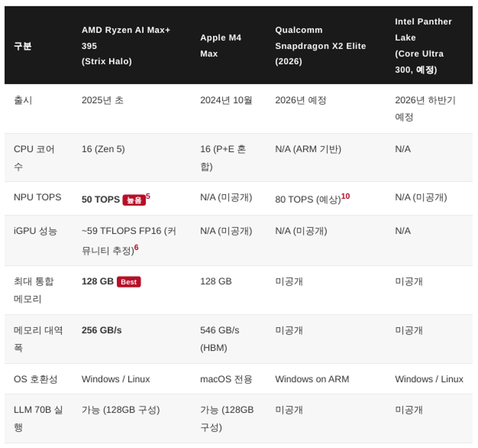This screenshot has height=448, width=478.
Task: Select the OS 호환성 row label
Action: pos(36,379)
